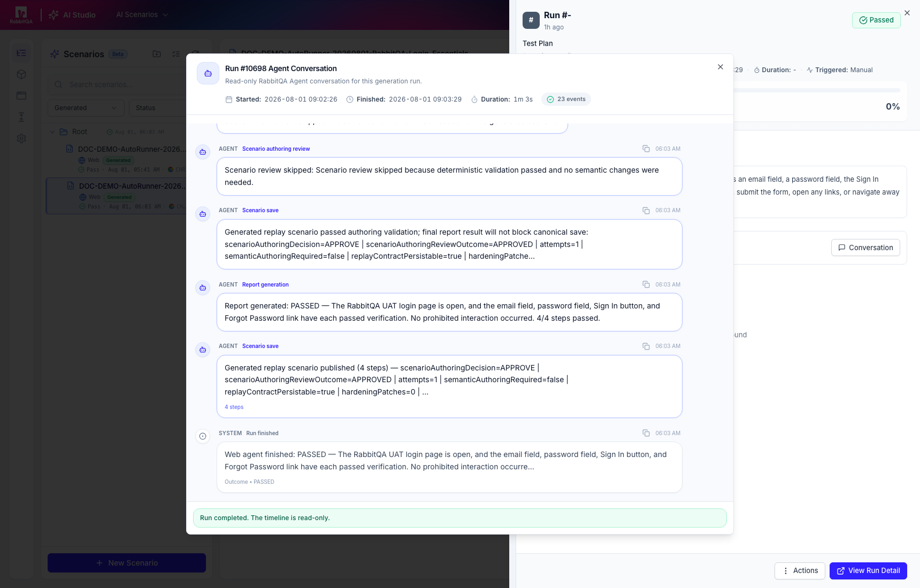Click the Run finished label
The image size is (920, 588).
coord(262,434)
